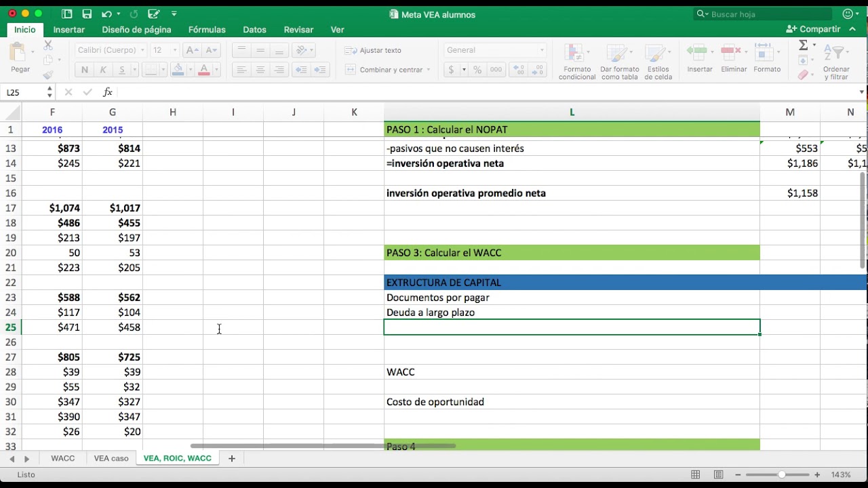Open the borders dropdown arrow
The width and height of the screenshot is (868, 488).
(163, 70)
